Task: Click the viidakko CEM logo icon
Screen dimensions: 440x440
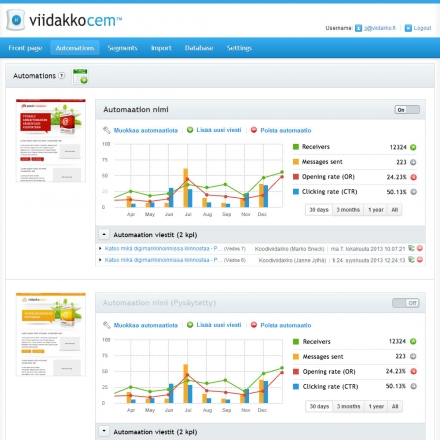Action: coord(16,20)
